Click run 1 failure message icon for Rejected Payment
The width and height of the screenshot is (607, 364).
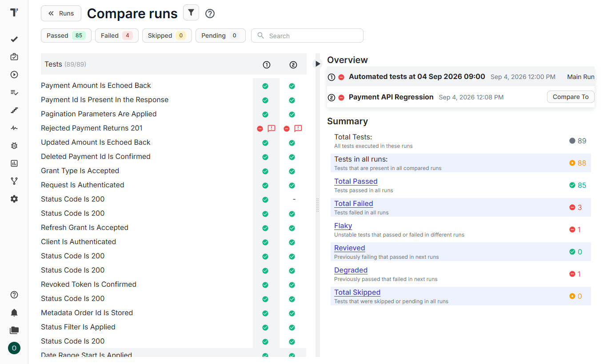click(x=272, y=129)
